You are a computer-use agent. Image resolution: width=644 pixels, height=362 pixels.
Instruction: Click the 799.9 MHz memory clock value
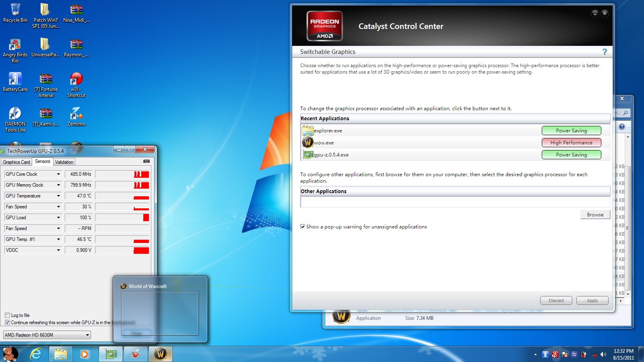[79, 185]
